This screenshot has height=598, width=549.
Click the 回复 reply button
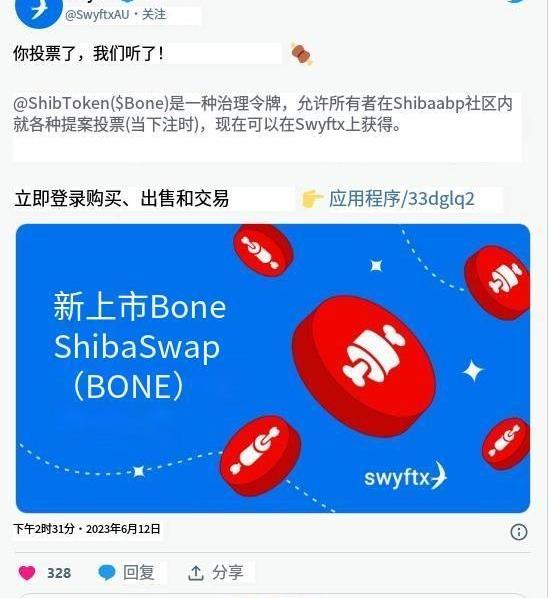point(138,573)
